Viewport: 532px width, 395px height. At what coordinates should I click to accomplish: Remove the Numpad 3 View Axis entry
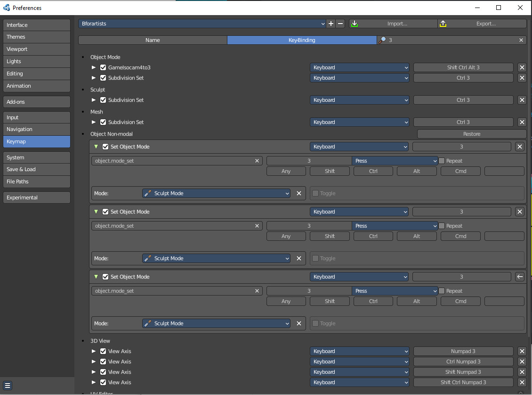tap(522, 351)
